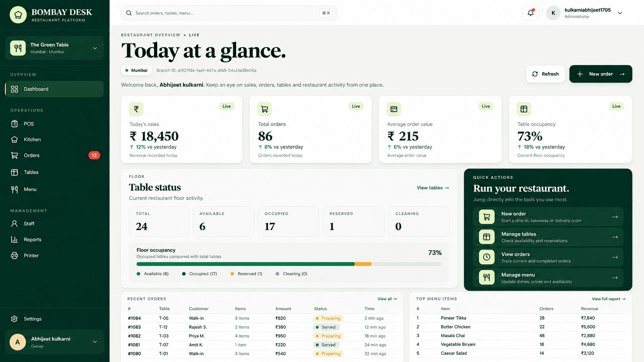Click the fork-knife icon in Manage menu quick action
Image resolution: width=644 pixels, height=362 pixels.
coord(486,277)
